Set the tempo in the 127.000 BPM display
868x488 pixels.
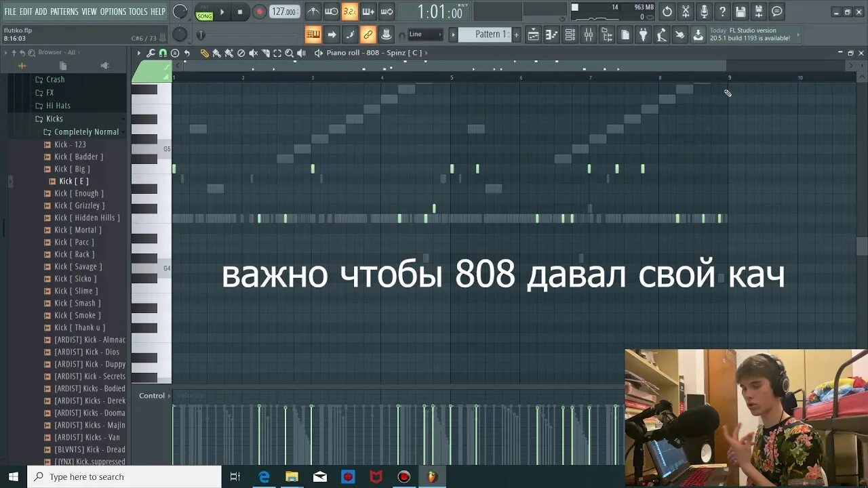[284, 11]
